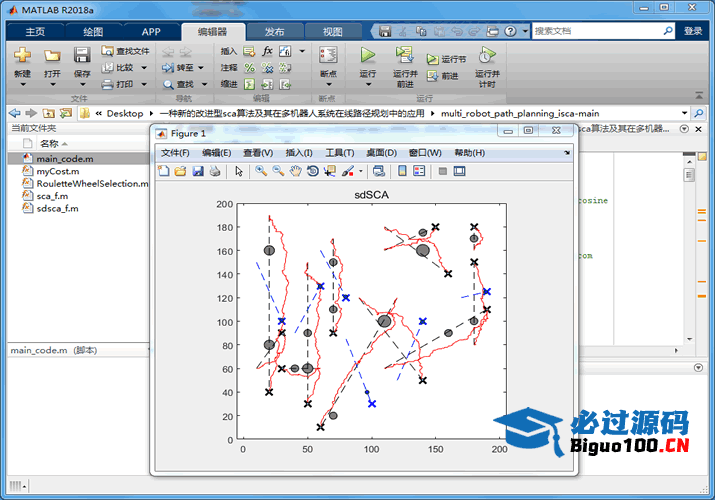715x500 pixels.
Task: Expand the address path dropdown at right end
Action: pyautogui.click(x=684, y=113)
